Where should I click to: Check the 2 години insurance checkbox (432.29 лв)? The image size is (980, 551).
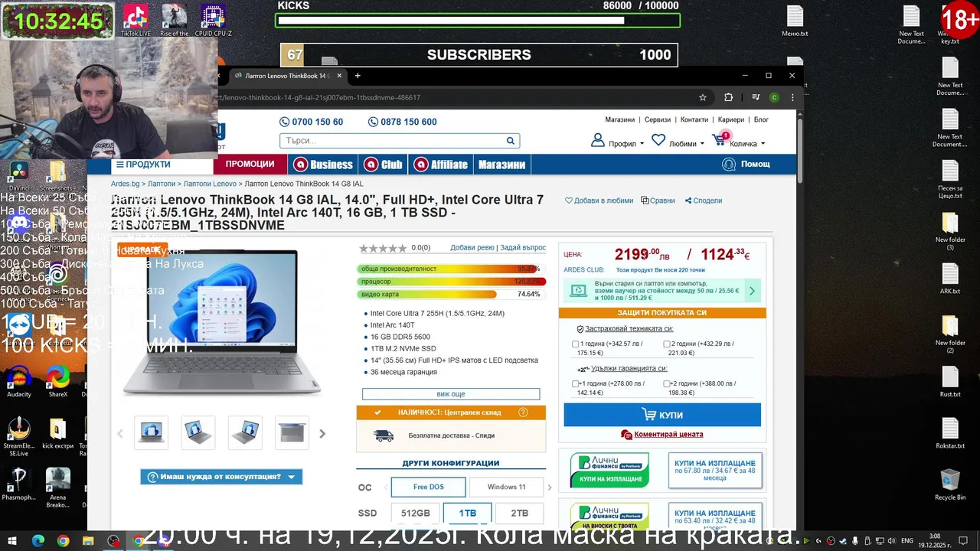667,344
